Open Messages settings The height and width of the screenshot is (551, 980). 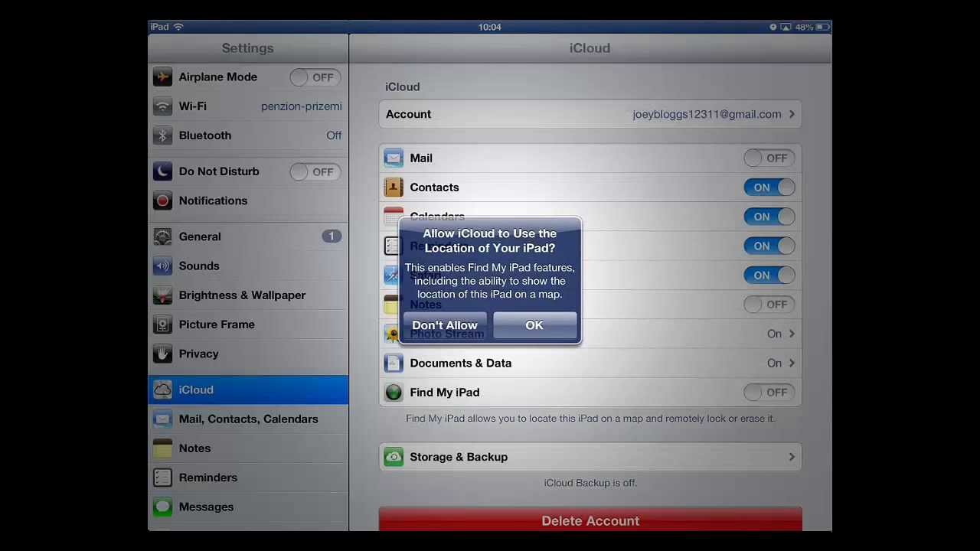pyautogui.click(x=248, y=507)
